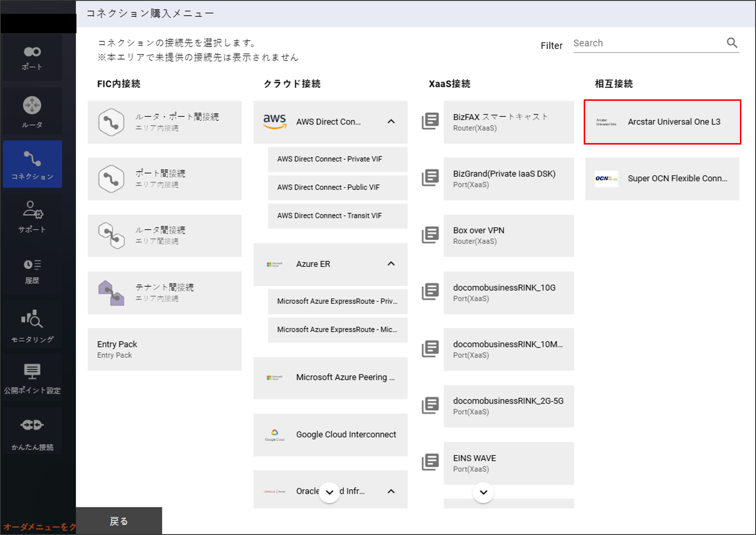Image resolution: width=756 pixels, height=535 pixels.
Task: Select the コネクション sidebar item
Action: [x=32, y=164]
